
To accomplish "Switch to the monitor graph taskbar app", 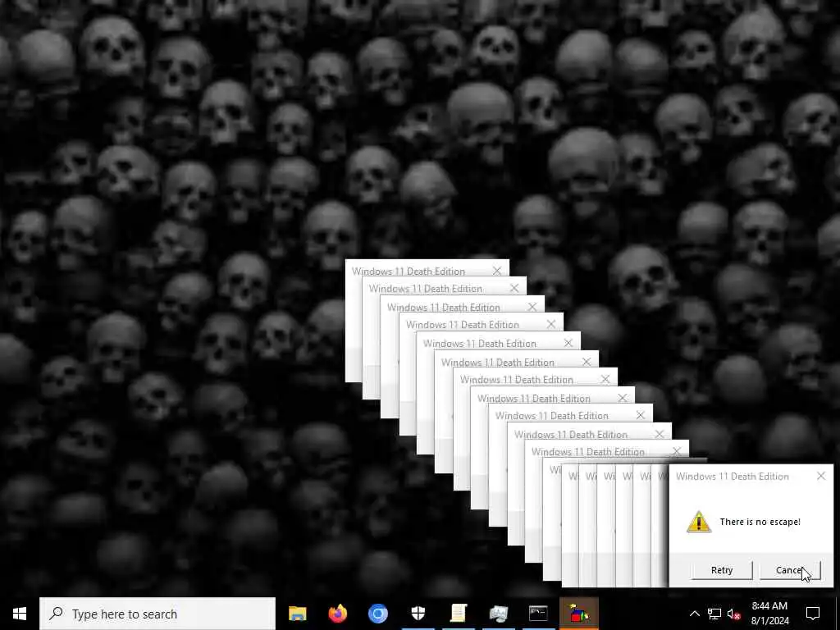I will [x=499, y=614].
